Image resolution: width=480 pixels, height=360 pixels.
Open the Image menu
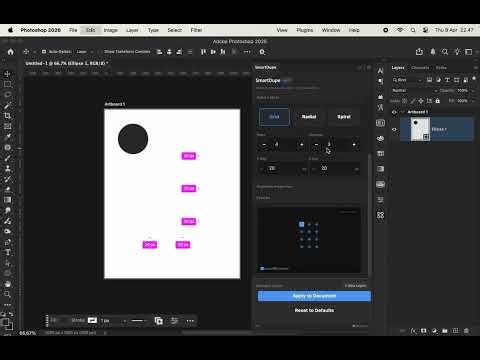point(110,30)
